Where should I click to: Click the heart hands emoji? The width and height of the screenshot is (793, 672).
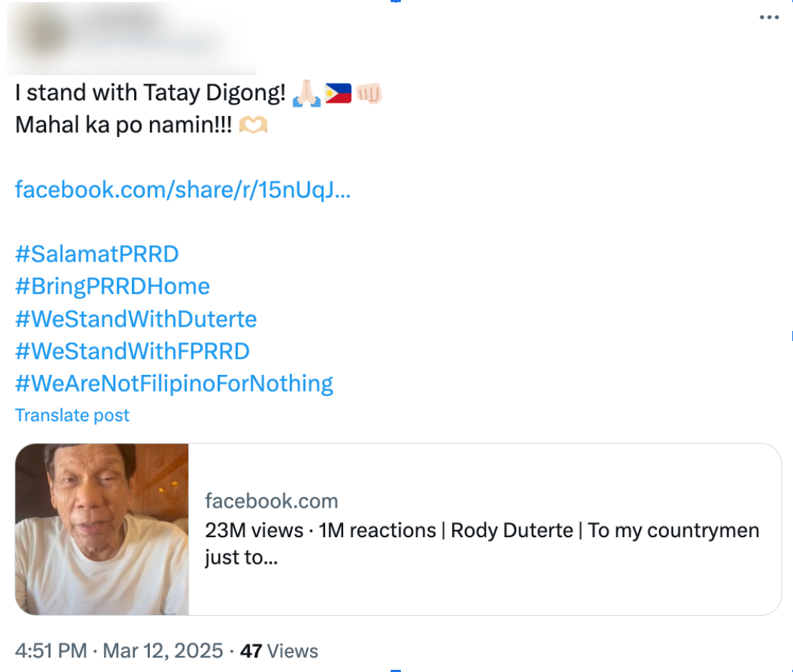point(253,125)
